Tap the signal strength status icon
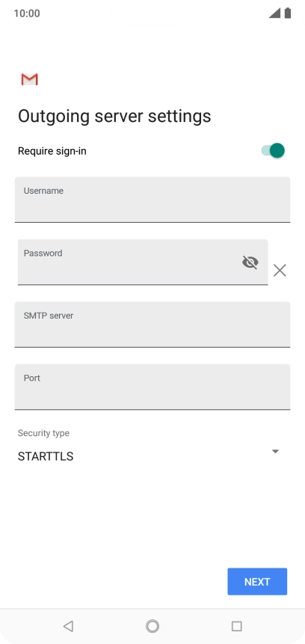 [x=274, y=13]
